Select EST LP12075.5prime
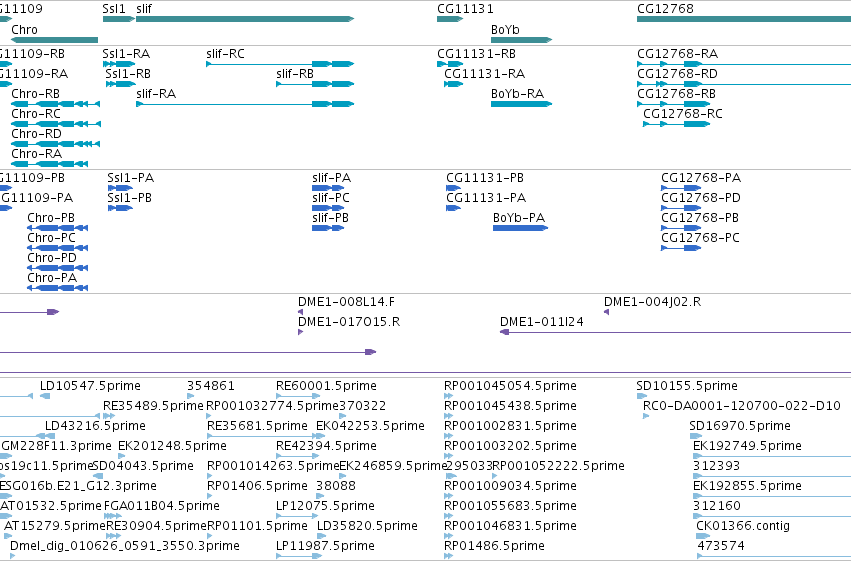851x561 pixels. point(325,507)
